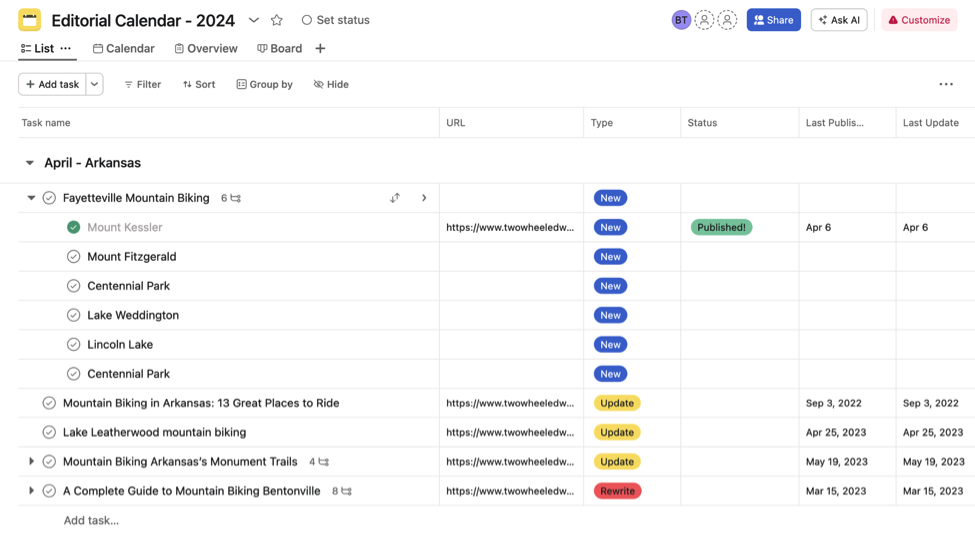Click the yellow calendar project icon

30,20
